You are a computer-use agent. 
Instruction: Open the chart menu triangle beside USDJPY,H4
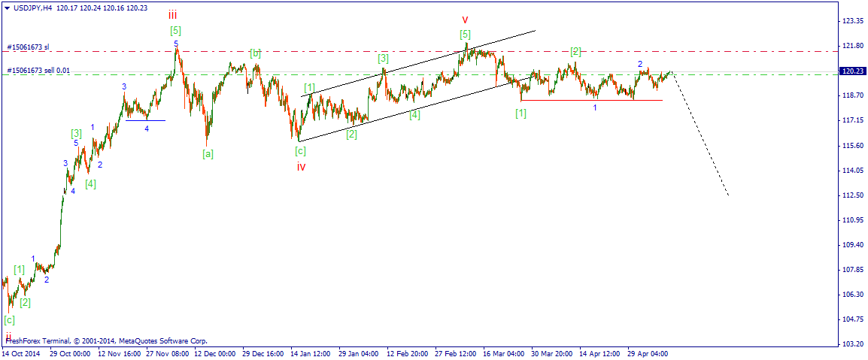pyautogui.click(x=6, y=8)
